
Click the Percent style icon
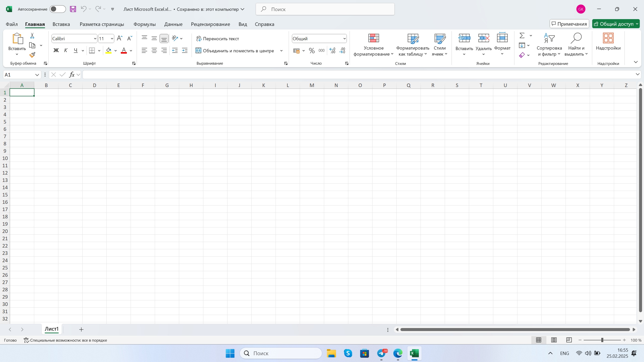point(312,51)
